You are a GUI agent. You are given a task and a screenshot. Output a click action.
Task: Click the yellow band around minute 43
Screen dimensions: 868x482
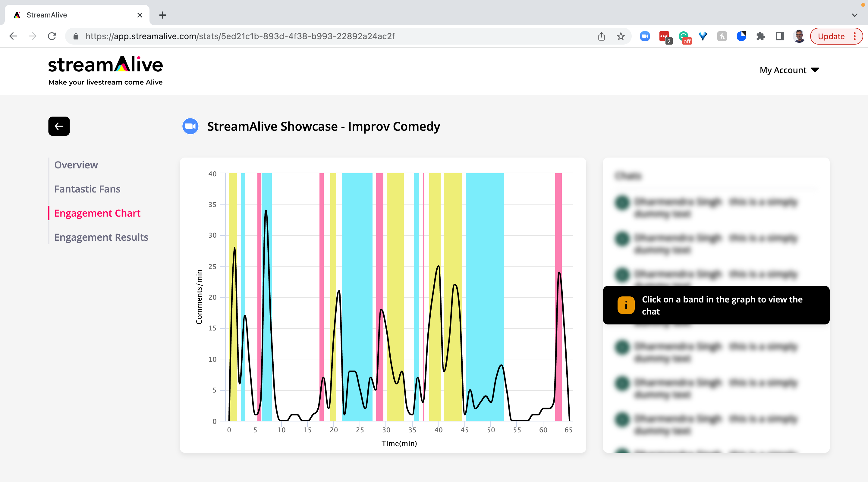[x=453, y=297]
